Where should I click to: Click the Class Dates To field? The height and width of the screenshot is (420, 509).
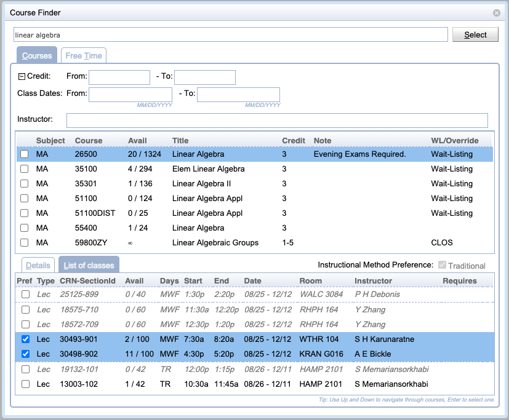point(238,94)
